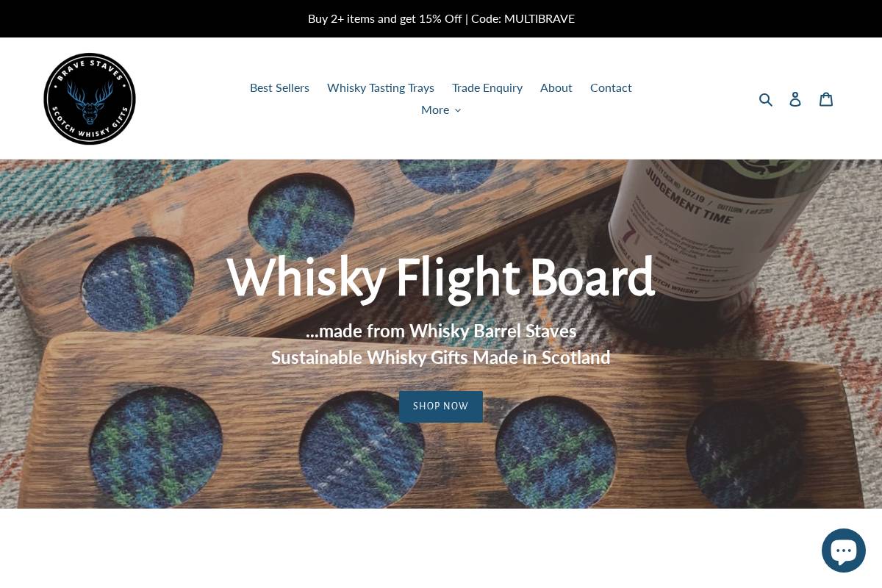The width and height of the screenshot is (882, 588).
Task: Click the Log in person icon
Action: click(x=795, y=99)
